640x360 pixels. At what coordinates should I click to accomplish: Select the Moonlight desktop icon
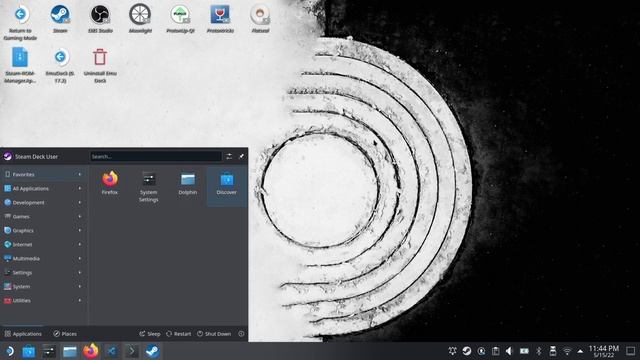(x=140, y=19)
